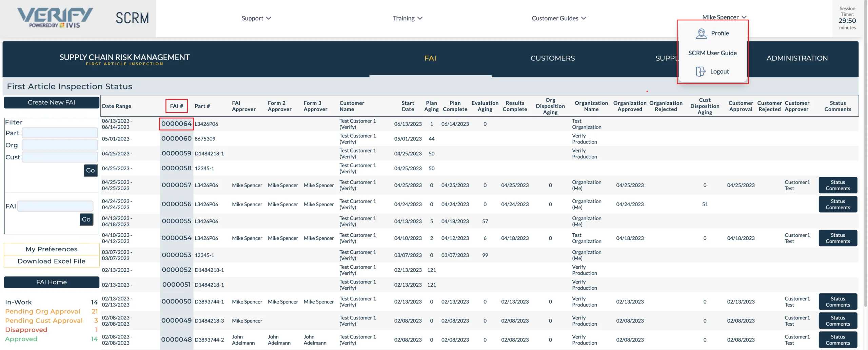Click the Part filter input field

[60, 133]
